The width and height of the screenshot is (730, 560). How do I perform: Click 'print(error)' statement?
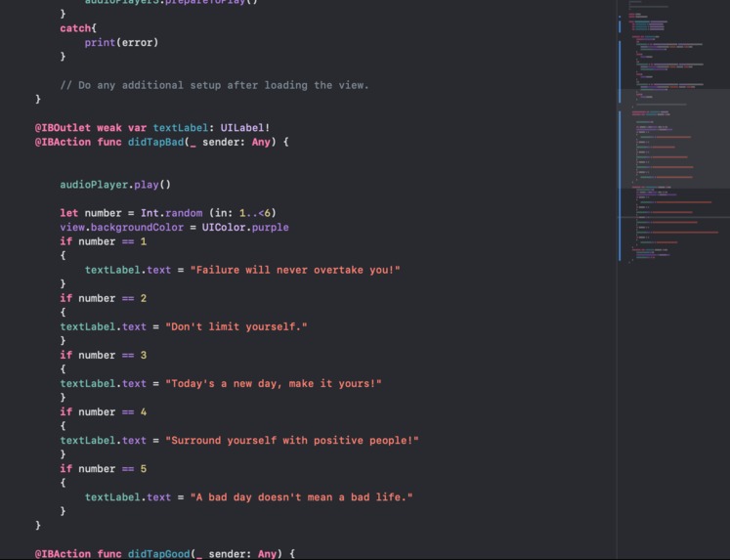[121, 43]
